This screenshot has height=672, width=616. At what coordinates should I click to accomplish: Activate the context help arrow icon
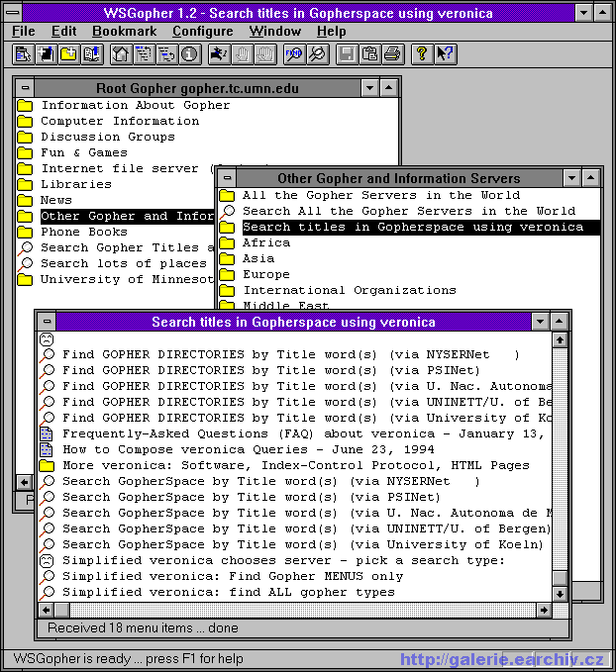click(446, 54)
